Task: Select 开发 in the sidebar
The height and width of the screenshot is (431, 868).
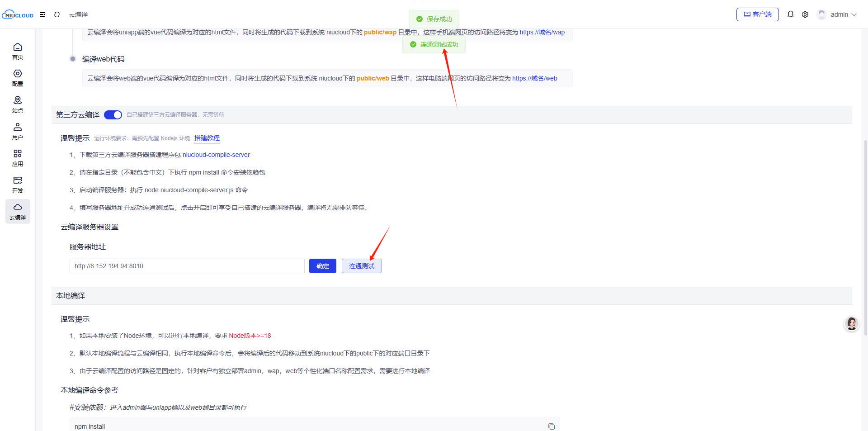Action: pyautogui.click(x=18, y=185)
